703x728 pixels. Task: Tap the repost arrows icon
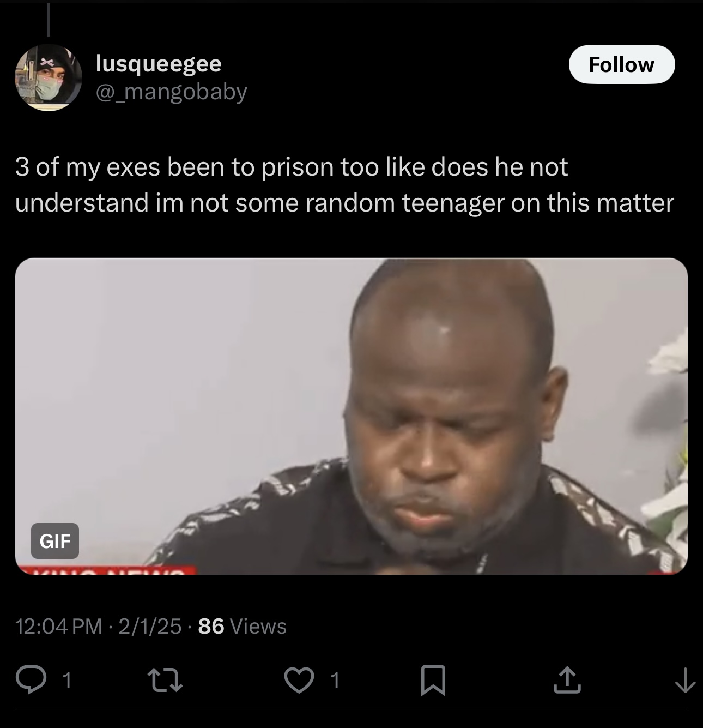[x=165, y=680]
